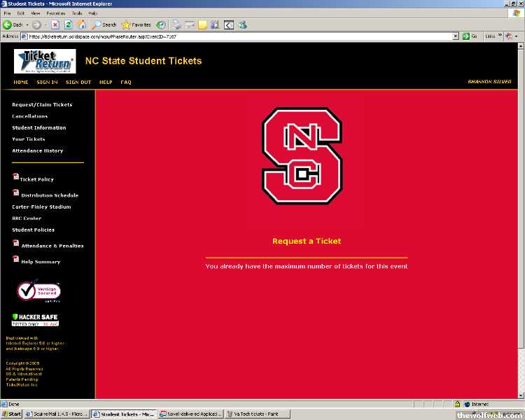Click the Go button beside address bar

pyautogui.click(x=470, y=36)
